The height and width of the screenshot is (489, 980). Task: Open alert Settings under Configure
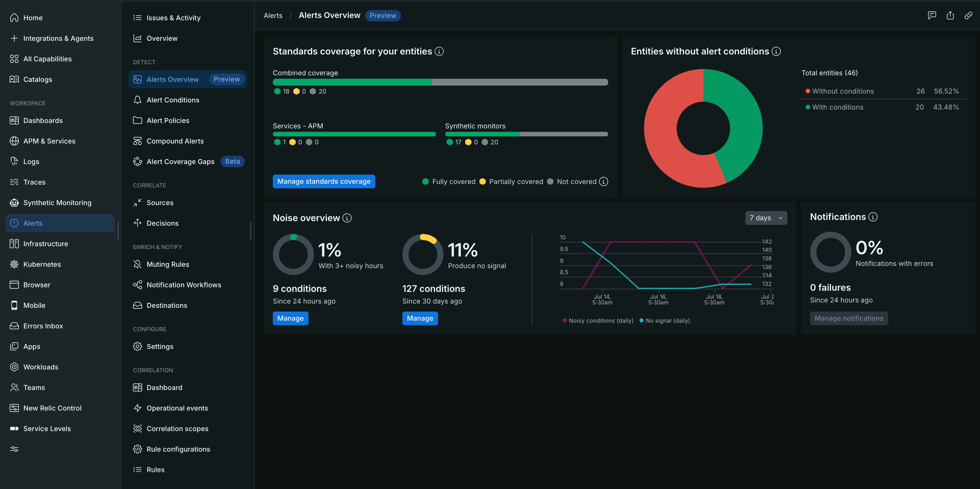[x=187, y=346]
